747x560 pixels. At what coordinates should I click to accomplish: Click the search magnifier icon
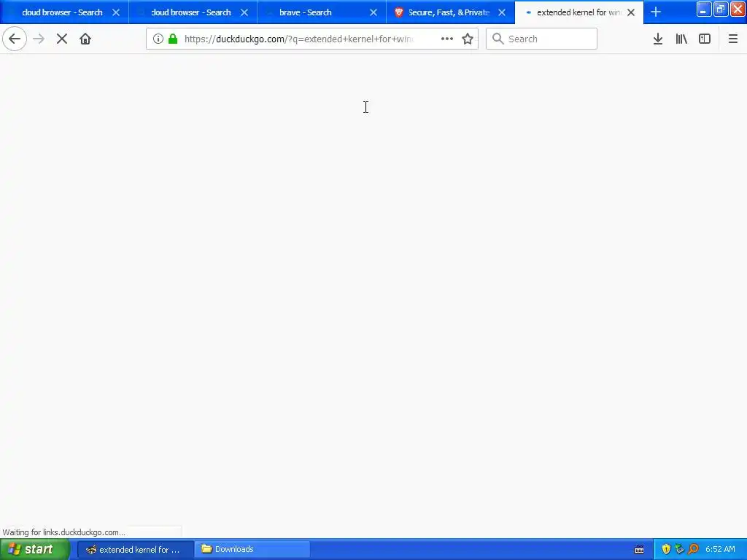tap(498, 39)
